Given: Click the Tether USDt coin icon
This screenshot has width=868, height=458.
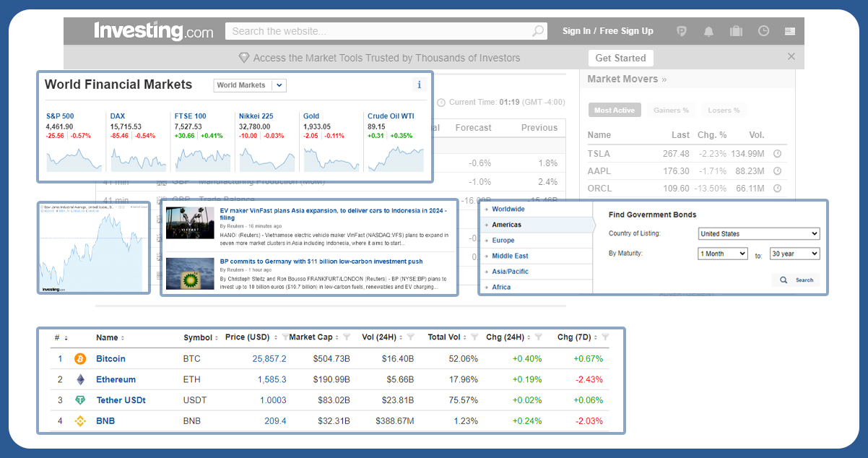Looking at the screenshot, I should [80, 400].
